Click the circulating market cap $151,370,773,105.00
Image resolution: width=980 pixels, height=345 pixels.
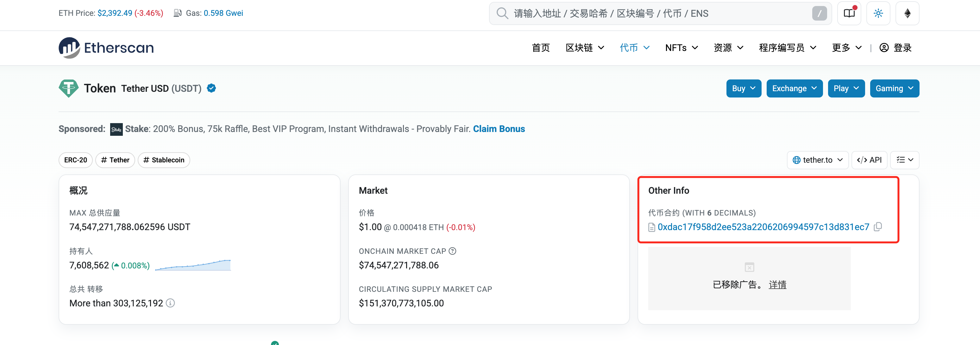[401, 303]
